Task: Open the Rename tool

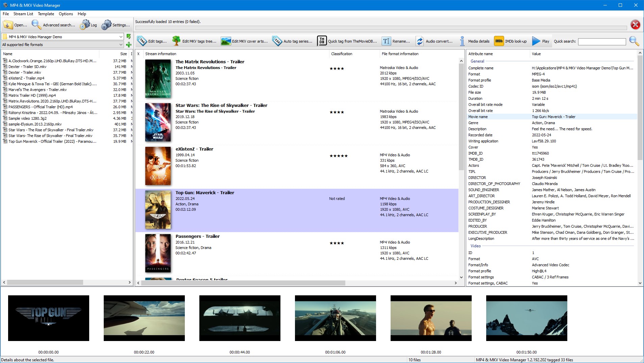Action: point(396,41)
